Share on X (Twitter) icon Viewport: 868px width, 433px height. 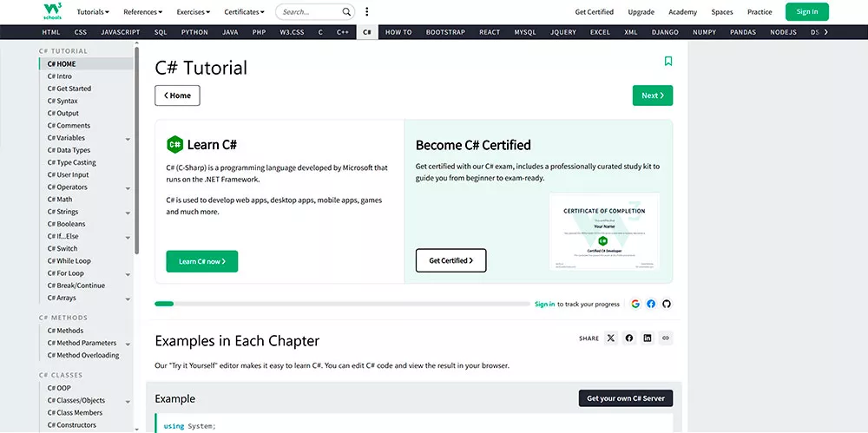click(610, 338)
